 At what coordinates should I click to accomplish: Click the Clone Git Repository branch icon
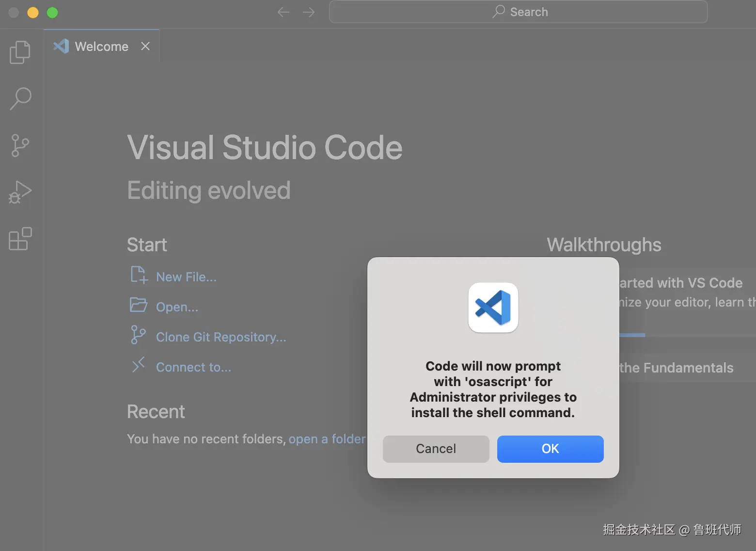[x=139, y=335]
